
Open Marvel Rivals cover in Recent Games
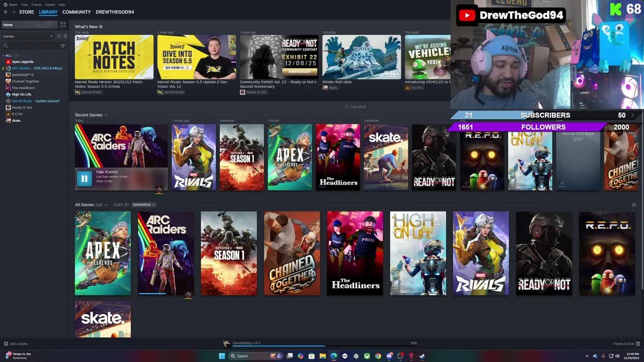[x=194, y=157]
